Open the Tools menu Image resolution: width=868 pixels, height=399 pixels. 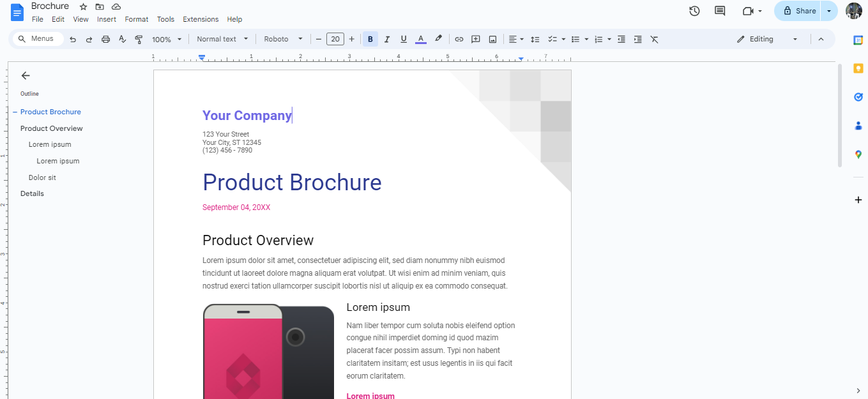click(165, 19)
